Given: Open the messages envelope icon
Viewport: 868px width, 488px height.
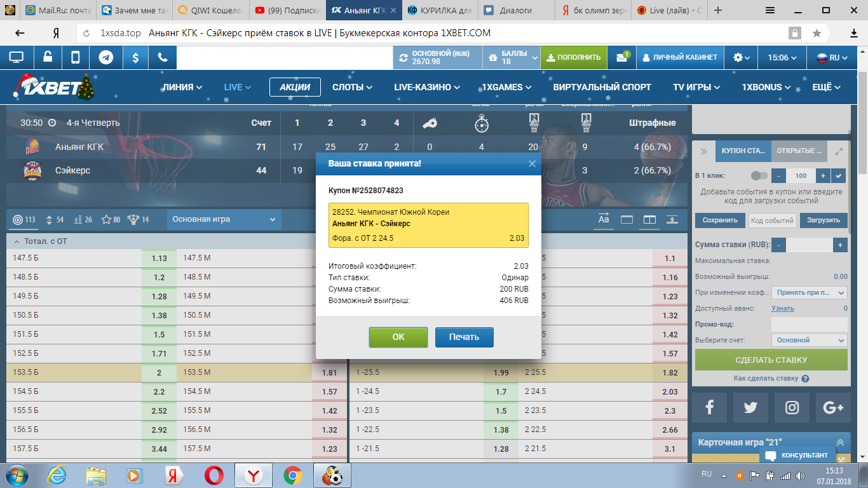Looking at the screenshot, I should [621, 57].
